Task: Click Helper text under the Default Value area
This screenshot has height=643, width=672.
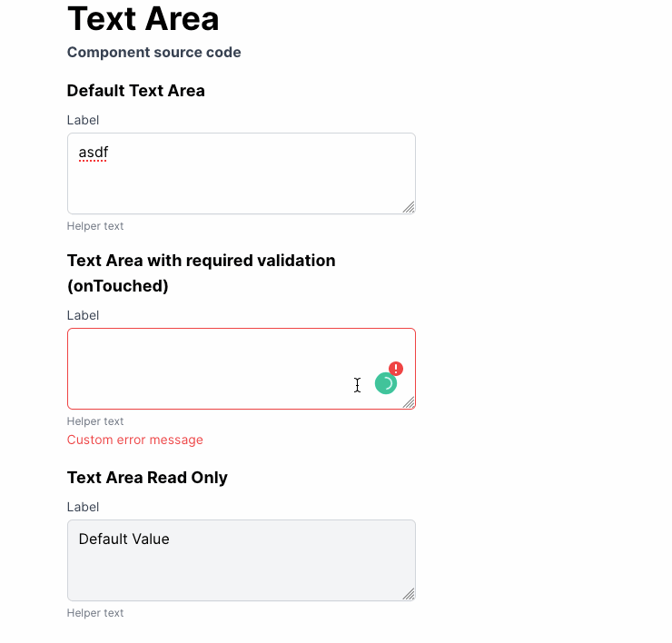Action: (95, 613)
